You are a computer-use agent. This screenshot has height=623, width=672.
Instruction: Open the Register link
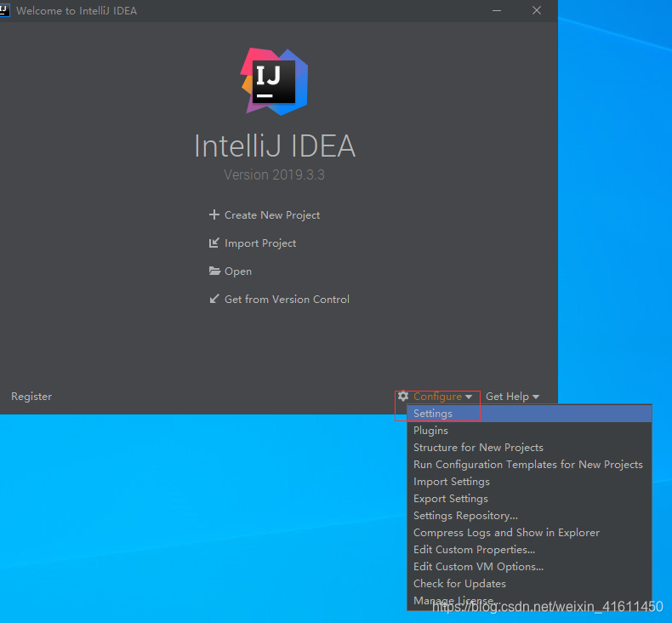click(31, 396)
